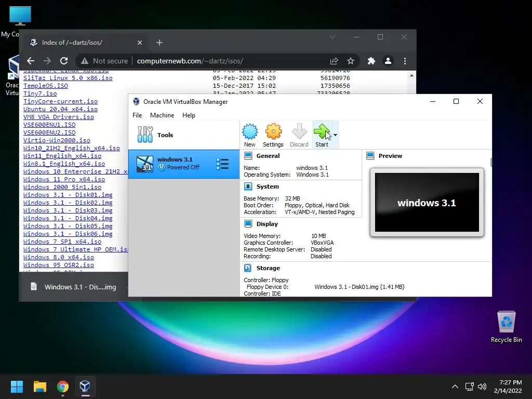The image size is (532, 399).
Task: Open File Explorer from taskbar
Action: click(x=39, y=387)
